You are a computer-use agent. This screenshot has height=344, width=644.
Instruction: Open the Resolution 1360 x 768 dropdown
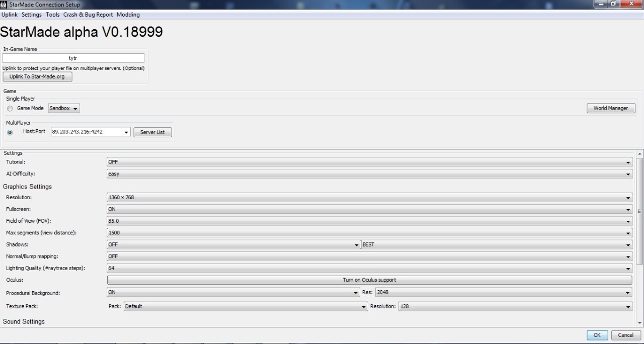pos(369,198)
